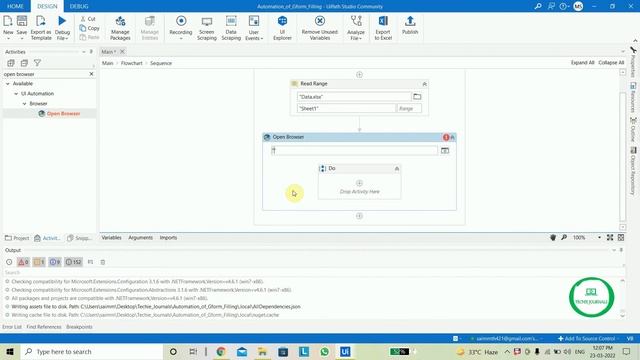Collapse the UI Automation tree node
640x360 pixels.
point(16,93)
